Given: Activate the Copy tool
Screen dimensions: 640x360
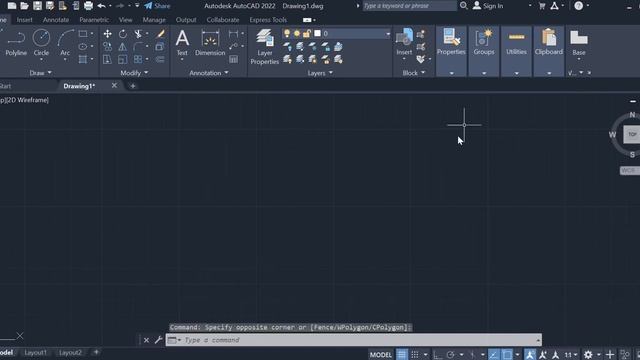Looking at the screenshot, I should (x=107, y=47).
